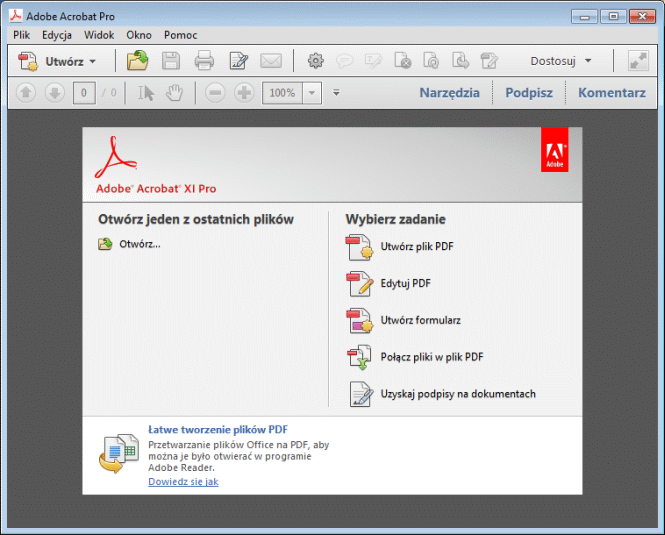665x535 pixels.
Task: Click the Edytuj PDF pencil icon
Action: point(360,284)
